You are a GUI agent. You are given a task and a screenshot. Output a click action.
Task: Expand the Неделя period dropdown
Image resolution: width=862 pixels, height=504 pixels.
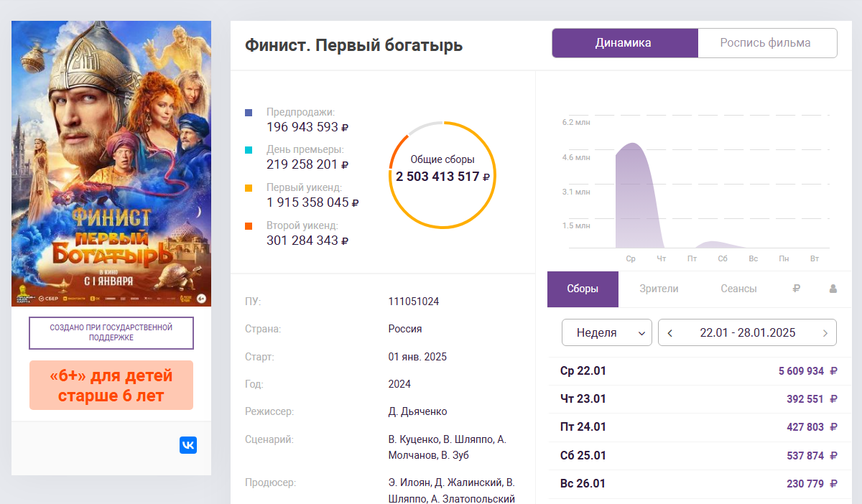(x=607, y=332)
